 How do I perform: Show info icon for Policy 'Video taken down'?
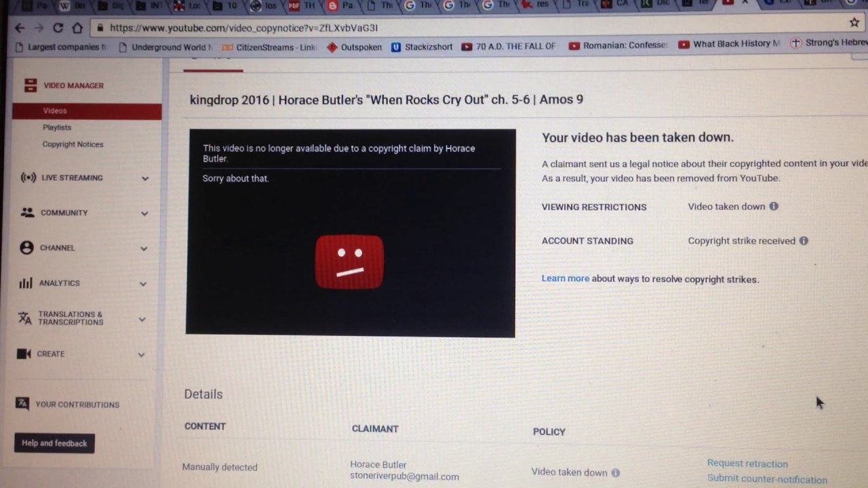coord(615,473)
